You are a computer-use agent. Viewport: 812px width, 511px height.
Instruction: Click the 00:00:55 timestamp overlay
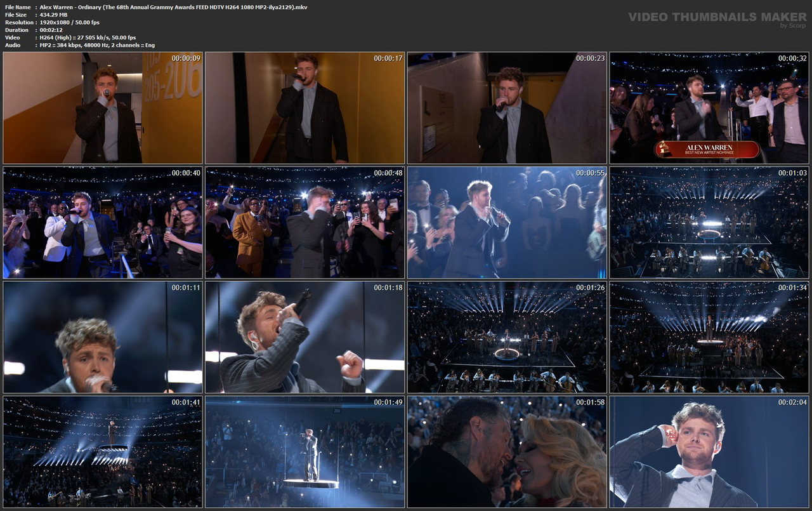pyautogui.click(x=591, y=173)
